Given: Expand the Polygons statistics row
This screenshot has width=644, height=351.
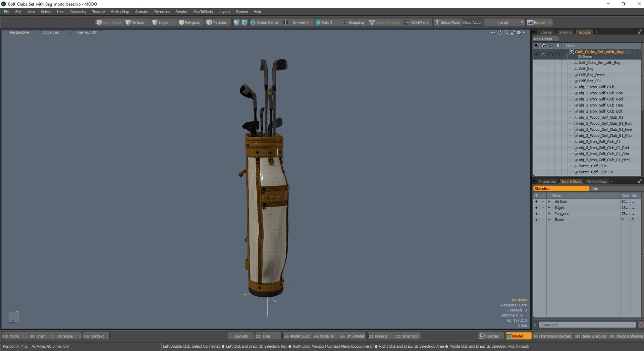Looking at the screenshot, I should (549, 214).
